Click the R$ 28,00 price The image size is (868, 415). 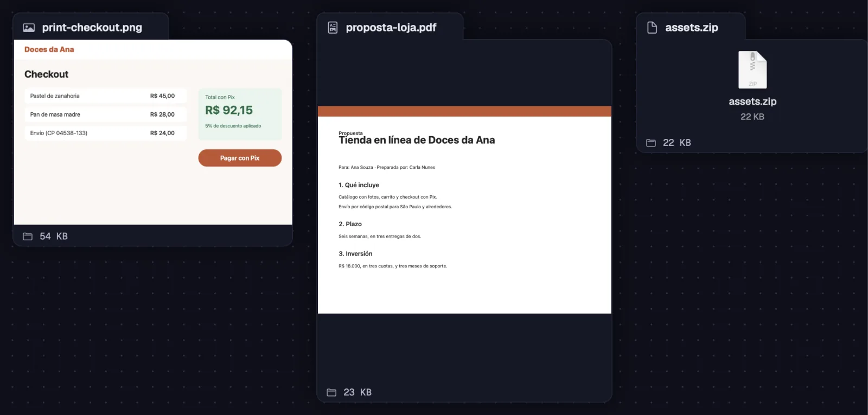(x=162, y=114)
